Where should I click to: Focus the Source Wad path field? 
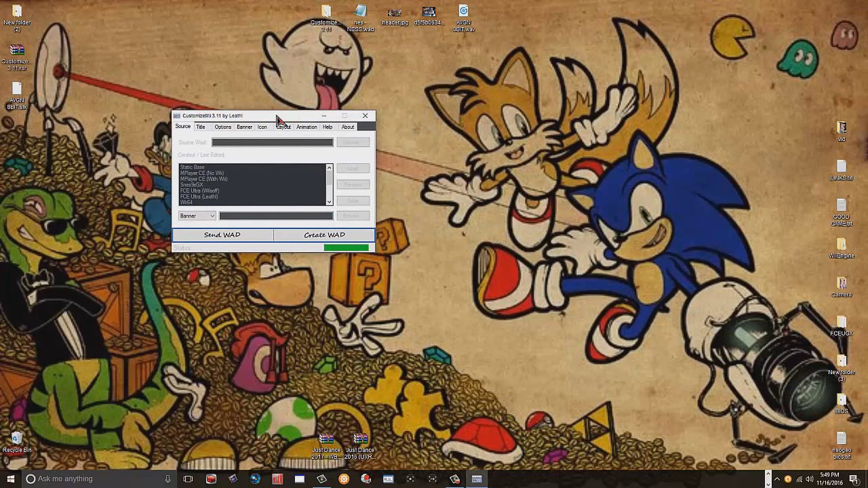coord(272,142)
